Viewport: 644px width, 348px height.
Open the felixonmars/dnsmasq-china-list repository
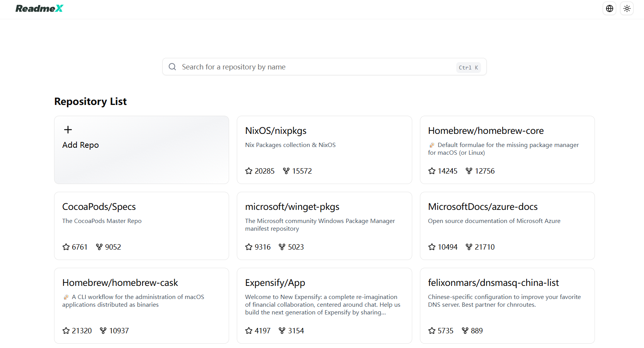pyautogui.click(x=507, y=306)
